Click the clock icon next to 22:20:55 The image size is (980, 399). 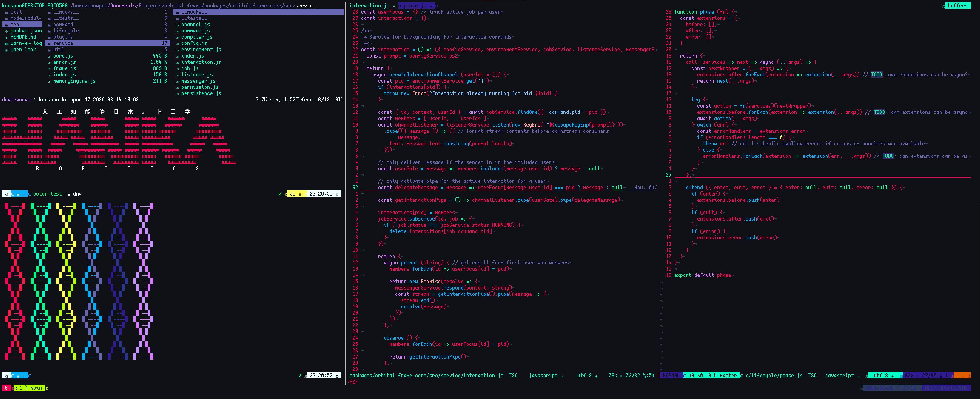[337, 194]
